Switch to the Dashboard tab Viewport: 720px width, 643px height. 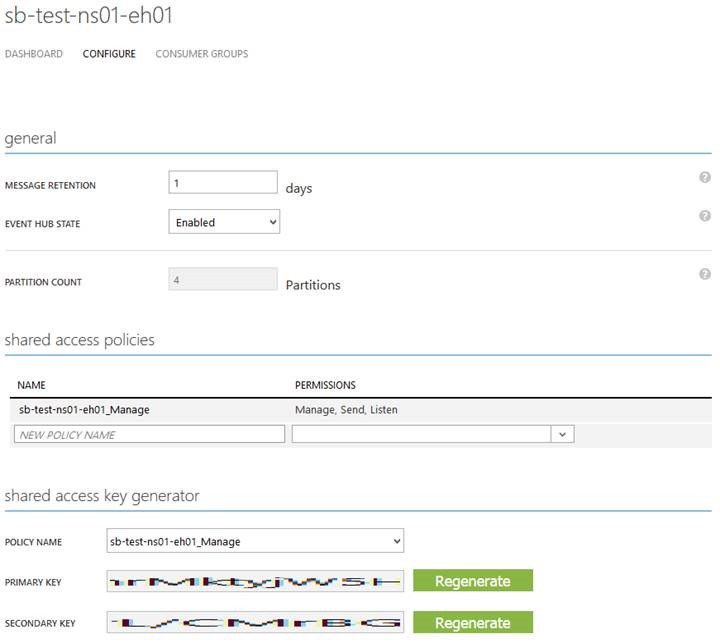[34, 54]
